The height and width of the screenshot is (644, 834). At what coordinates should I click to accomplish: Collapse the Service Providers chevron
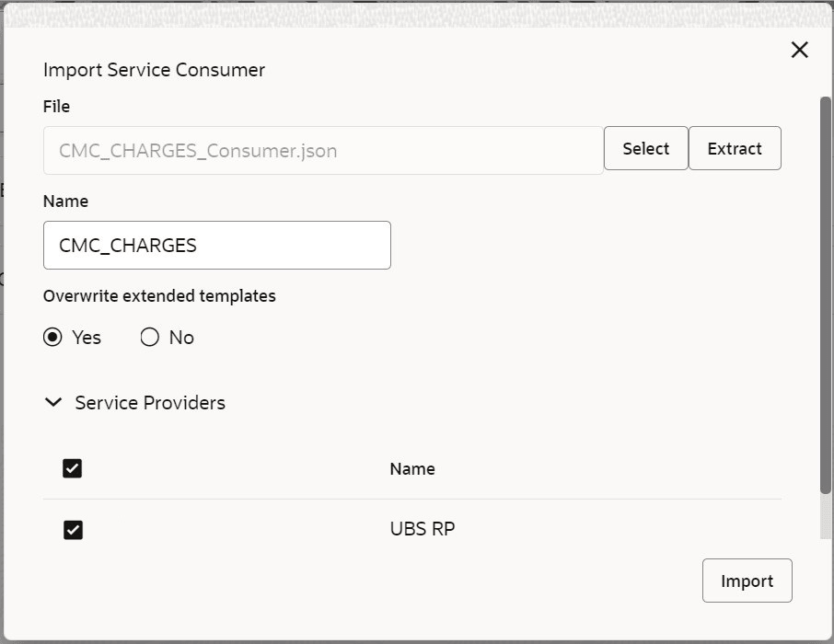53,403
